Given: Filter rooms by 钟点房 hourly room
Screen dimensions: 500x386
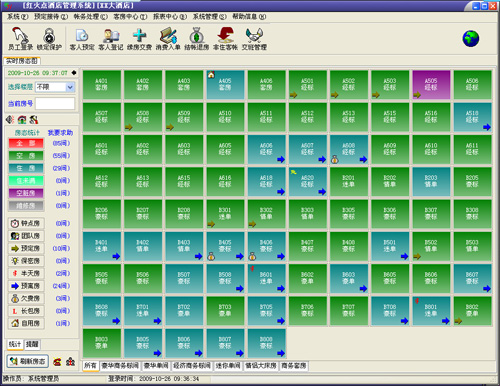Looking at the screenshot, I should [26, 223].
